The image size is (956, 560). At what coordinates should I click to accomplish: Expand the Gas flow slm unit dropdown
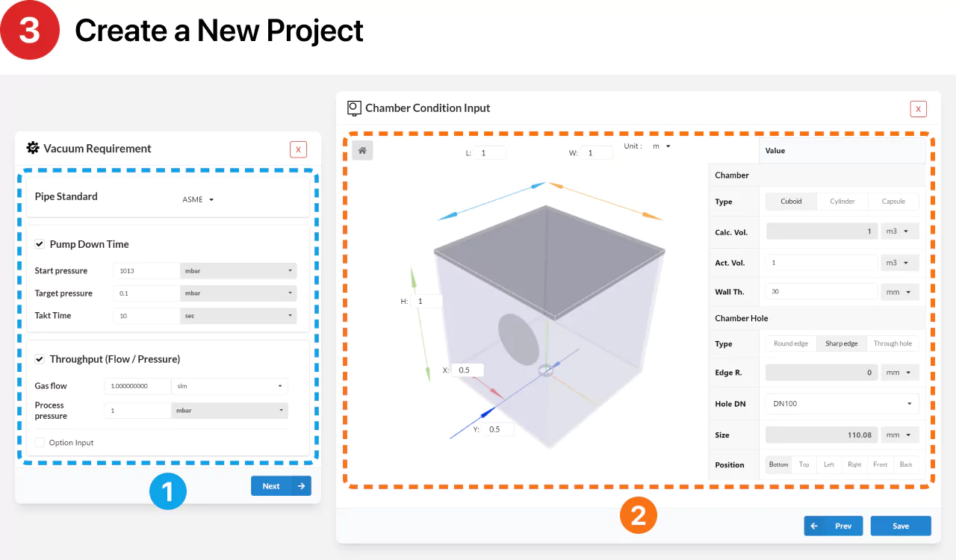point(229,386)
